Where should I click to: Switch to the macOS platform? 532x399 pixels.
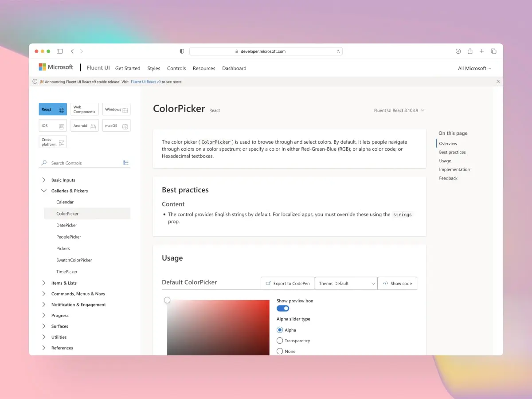pyautogui.click(x=116, y=125)
